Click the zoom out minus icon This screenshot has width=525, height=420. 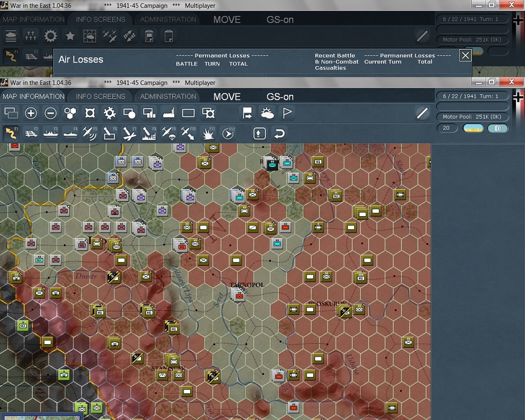[51, 113]
